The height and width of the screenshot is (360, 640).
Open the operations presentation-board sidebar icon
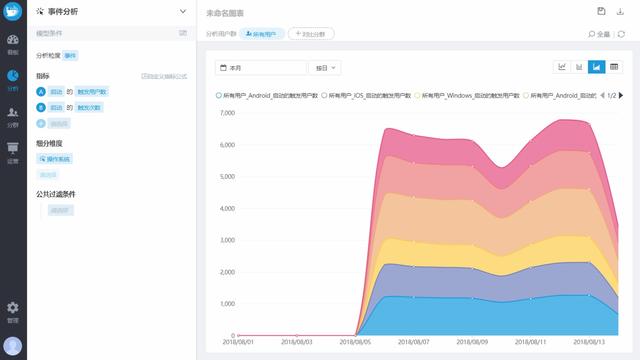(x=13, y=148)
